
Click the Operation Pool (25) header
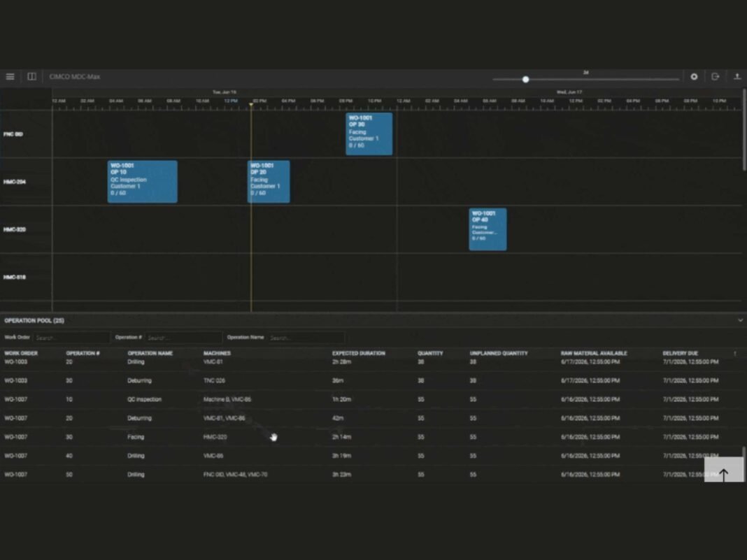(x=34, y=320)
